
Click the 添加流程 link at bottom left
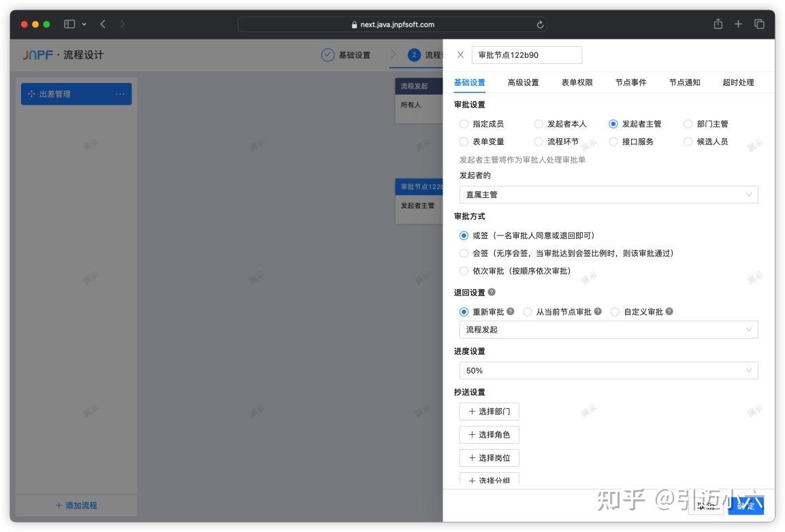click(75, 505)
